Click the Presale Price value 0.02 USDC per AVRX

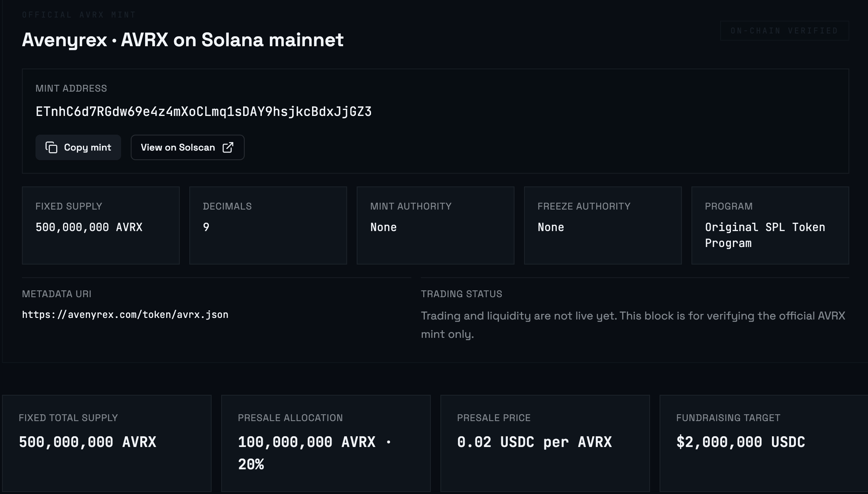tap(534, 442)
